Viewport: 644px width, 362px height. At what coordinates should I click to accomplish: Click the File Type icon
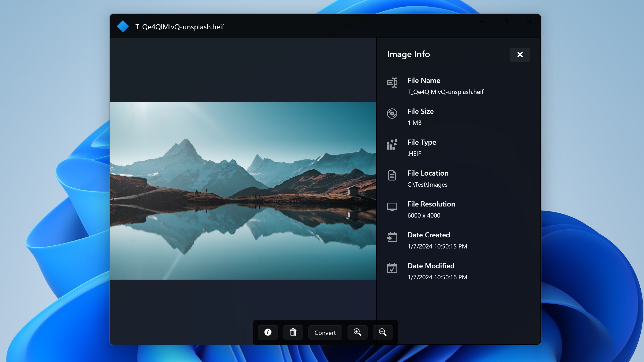click(392, 144)
